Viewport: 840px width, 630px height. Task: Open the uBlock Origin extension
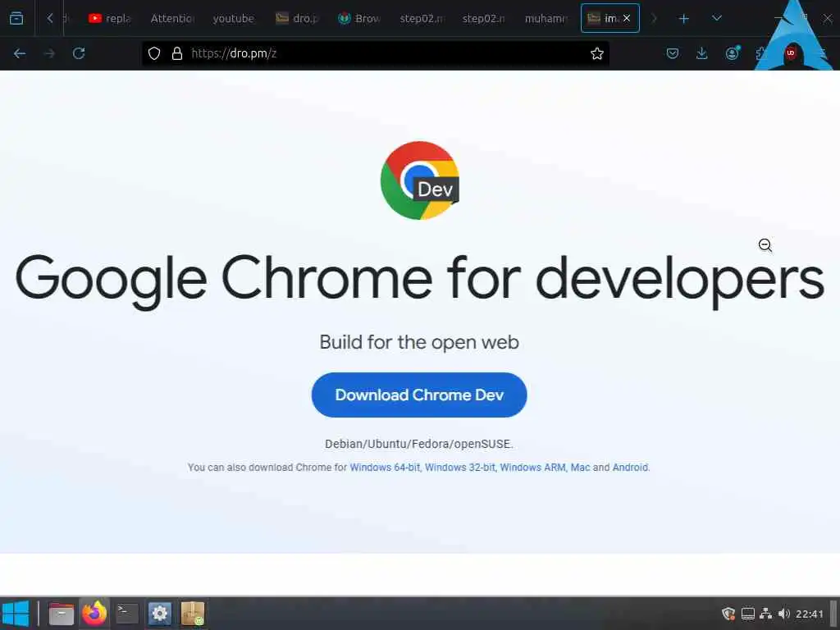[x=791, y=53]
